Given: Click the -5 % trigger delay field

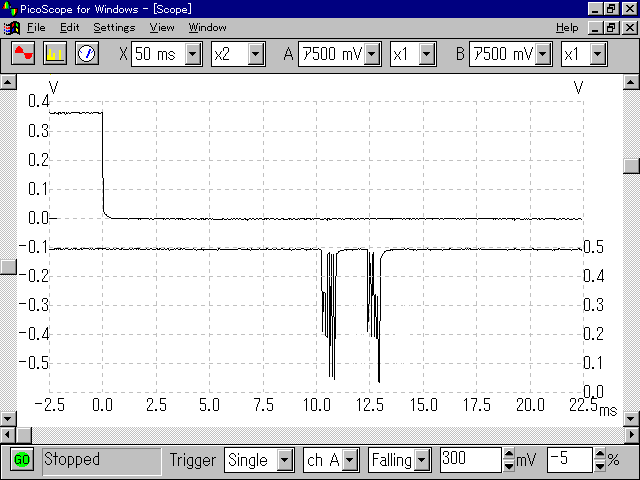Looking at the screenshot, I should [x=570, y=460].
